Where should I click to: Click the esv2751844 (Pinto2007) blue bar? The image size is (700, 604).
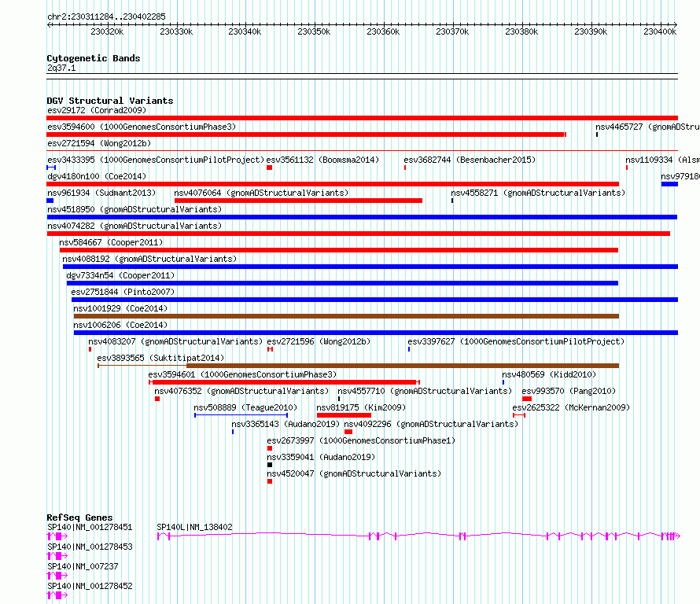pos(374,300)
